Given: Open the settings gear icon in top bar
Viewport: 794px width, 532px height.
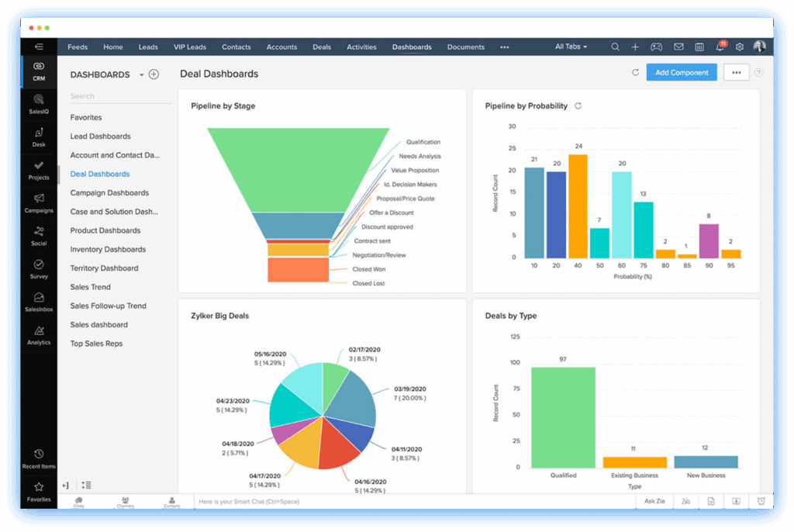Looking at the screenshot, I should 740,47.
